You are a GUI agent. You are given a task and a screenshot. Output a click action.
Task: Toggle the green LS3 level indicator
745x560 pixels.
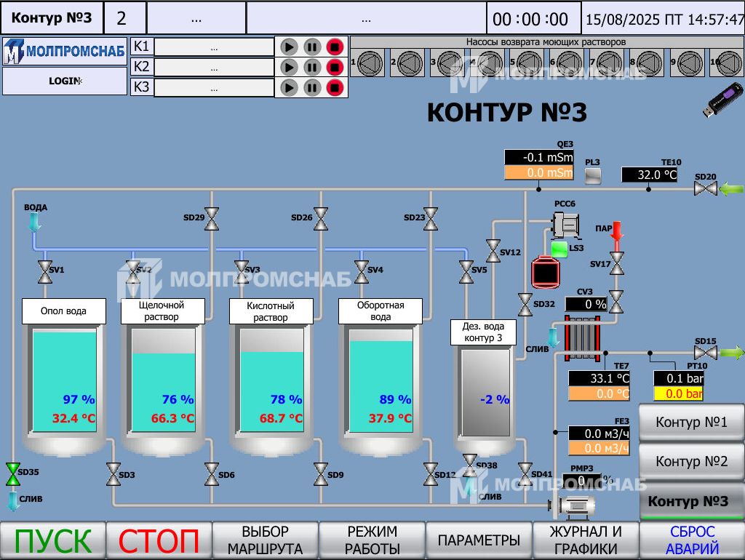(559, 249)
